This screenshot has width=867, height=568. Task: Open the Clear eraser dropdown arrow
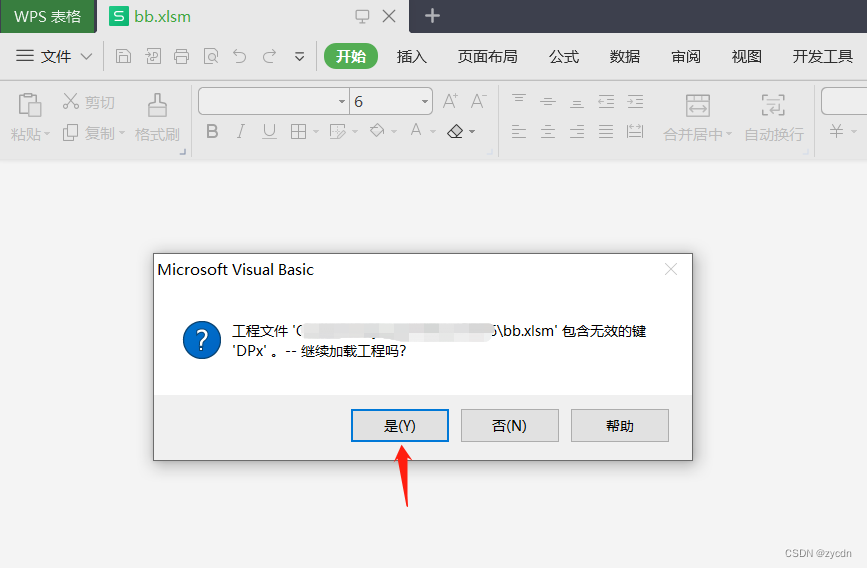click(x=472, y=132)
